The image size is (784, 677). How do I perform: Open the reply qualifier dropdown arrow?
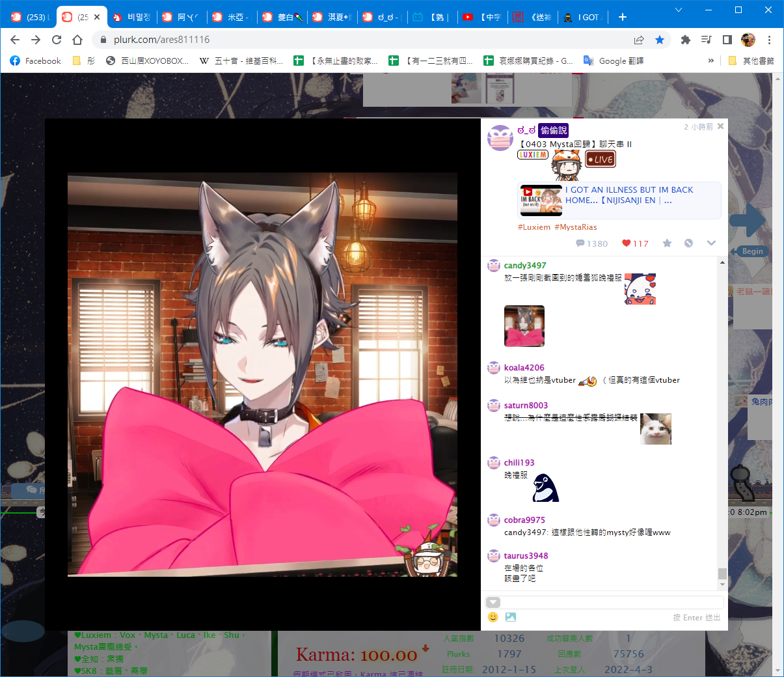tap(493, 602)
